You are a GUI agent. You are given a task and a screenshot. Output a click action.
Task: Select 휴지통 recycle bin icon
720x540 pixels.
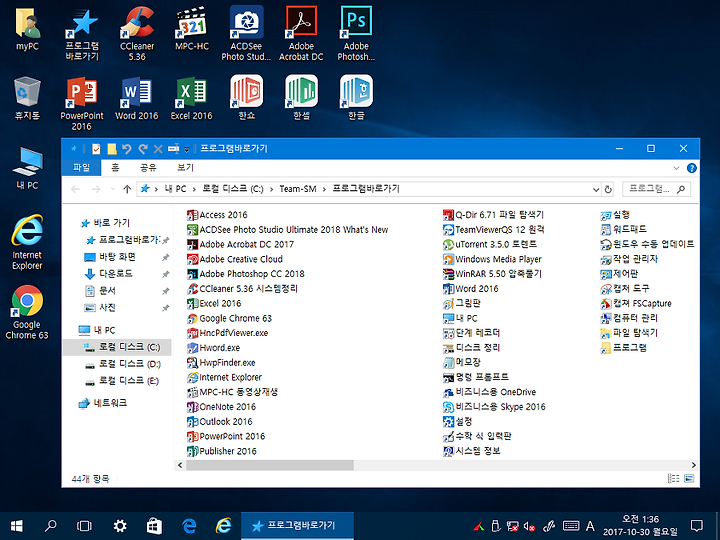27,98
